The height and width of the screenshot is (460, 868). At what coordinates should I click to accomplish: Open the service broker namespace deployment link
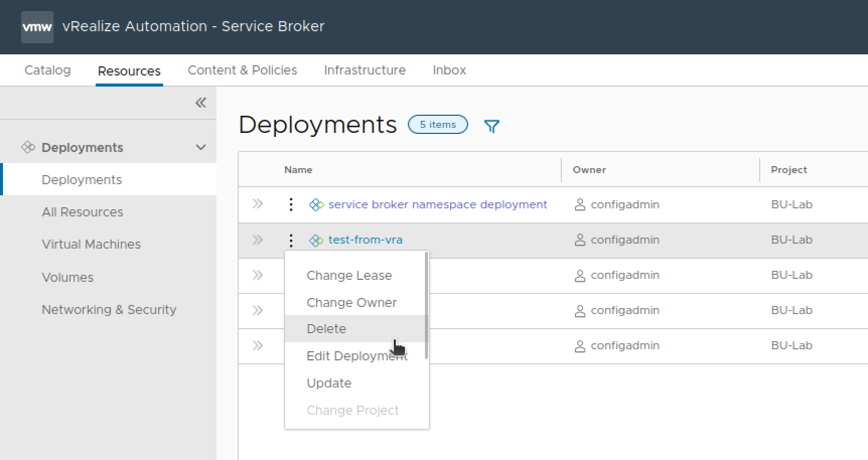tap(438, 204)
